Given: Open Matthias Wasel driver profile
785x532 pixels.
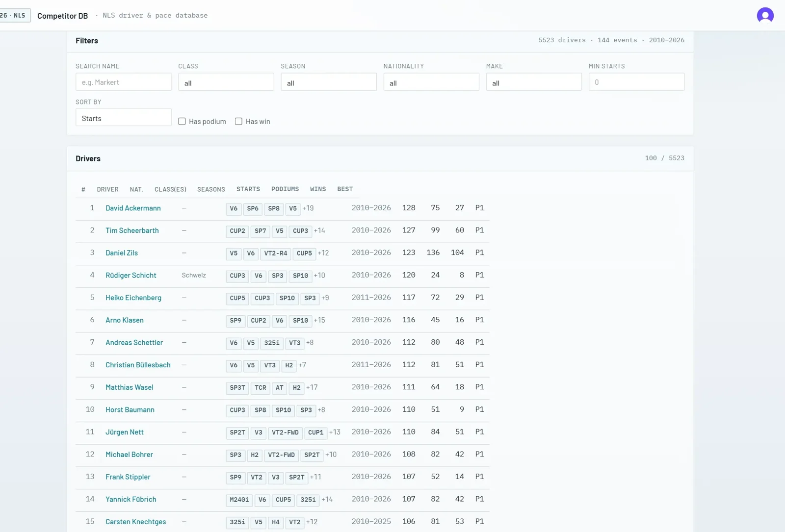Looking at the screenshot, I should 129,387.
